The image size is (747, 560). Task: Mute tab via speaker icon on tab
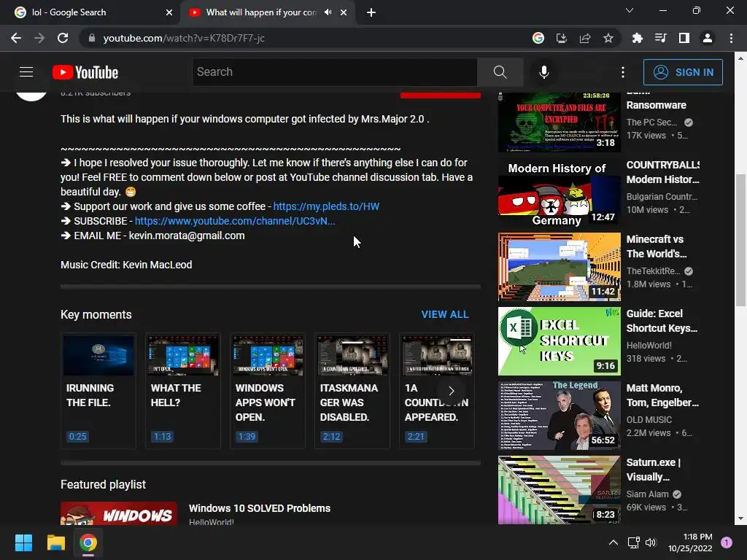pos(328,12)
